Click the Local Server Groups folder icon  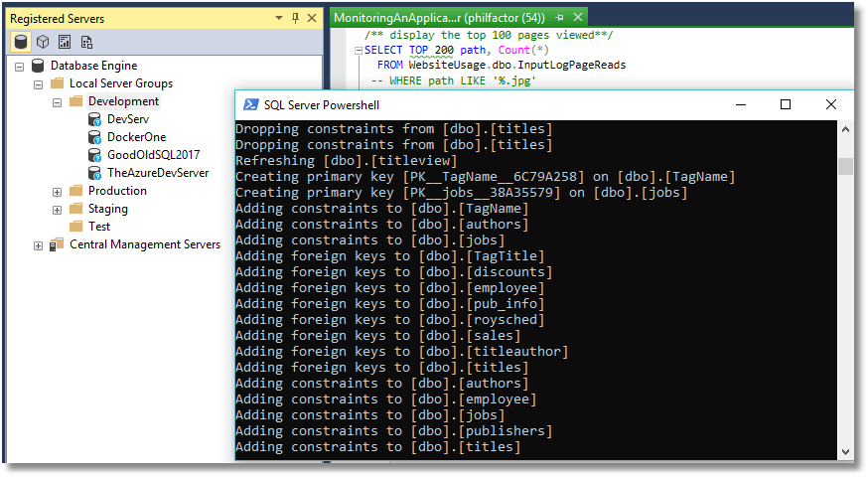tap(57, 83)
